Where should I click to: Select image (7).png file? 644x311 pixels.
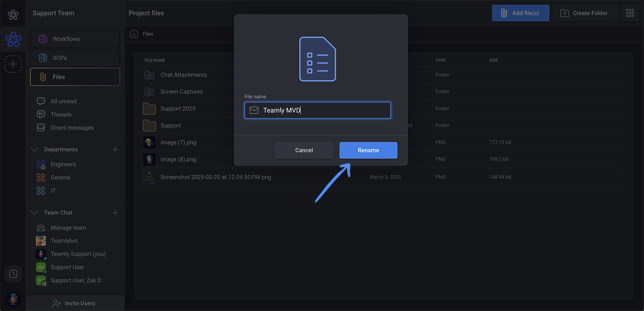[178, 142]
